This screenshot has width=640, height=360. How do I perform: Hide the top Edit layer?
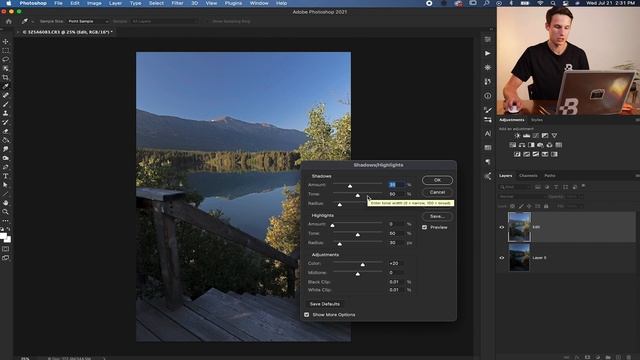pyautogui.click(x=502, y=227)
